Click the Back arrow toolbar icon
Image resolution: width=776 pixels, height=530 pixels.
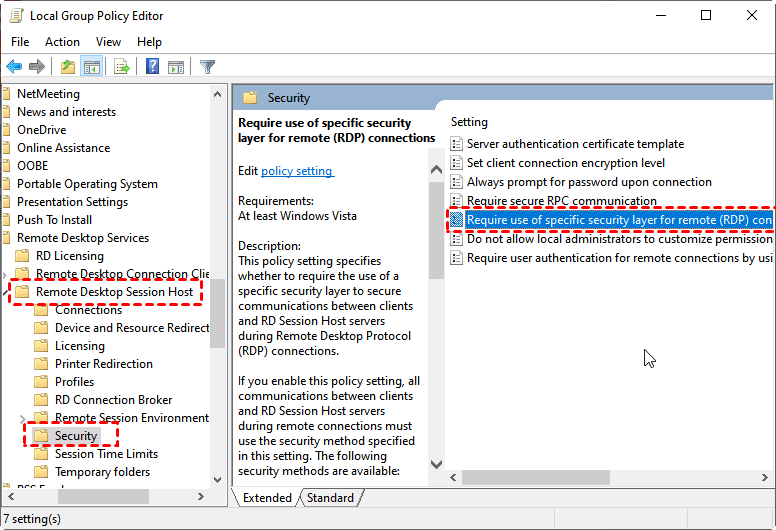pos(14,66)
